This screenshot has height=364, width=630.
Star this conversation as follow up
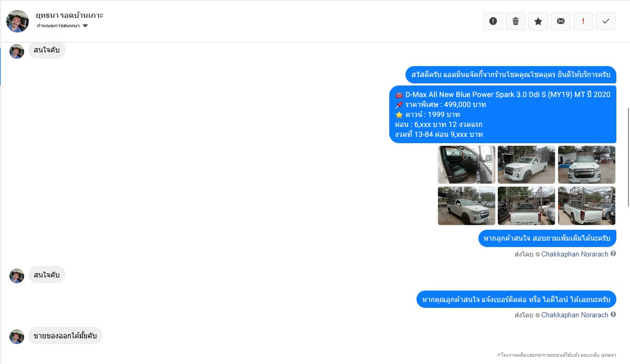coord(538,21)
